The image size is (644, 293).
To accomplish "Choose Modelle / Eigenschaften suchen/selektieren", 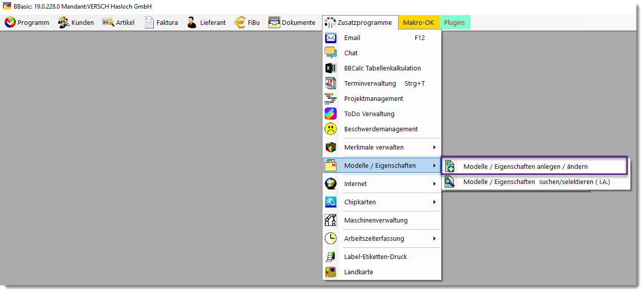I will [x=536, y=182].
